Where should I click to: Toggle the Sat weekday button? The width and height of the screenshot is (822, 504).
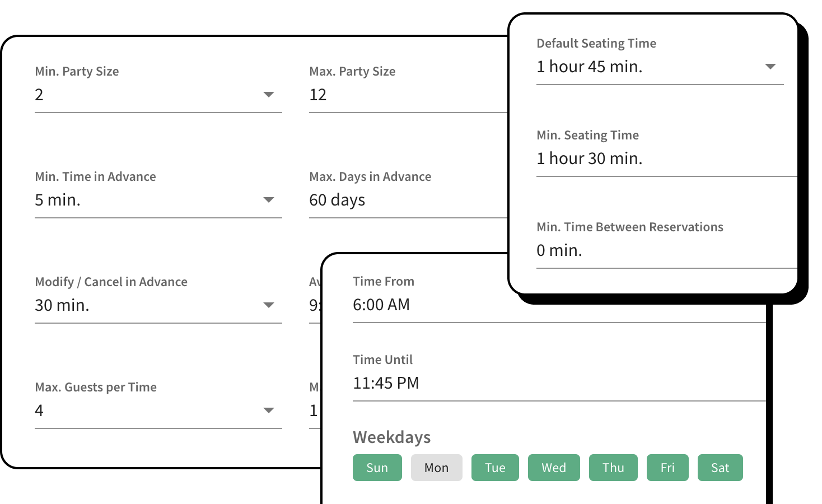(x=720, y=468)
